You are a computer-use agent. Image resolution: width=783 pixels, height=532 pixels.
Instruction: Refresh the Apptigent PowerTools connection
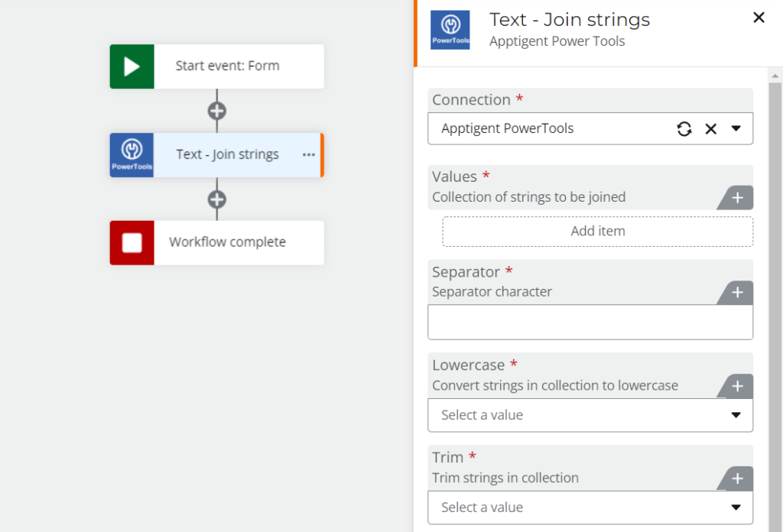[x=684, y=128]
